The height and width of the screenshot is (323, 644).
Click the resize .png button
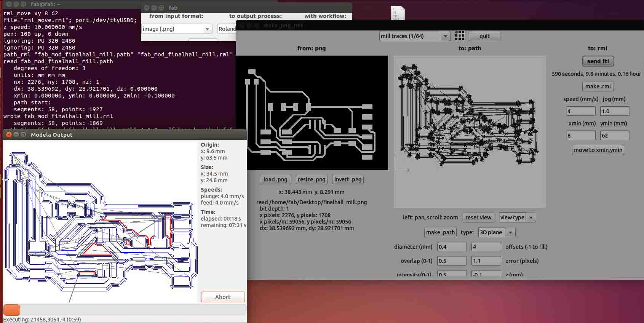pos(312,179)
